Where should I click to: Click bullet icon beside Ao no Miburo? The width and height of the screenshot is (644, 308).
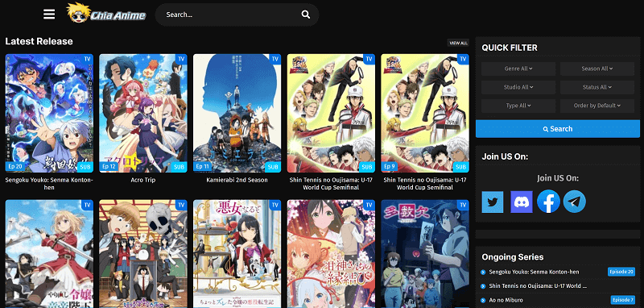tap(483, 300)
